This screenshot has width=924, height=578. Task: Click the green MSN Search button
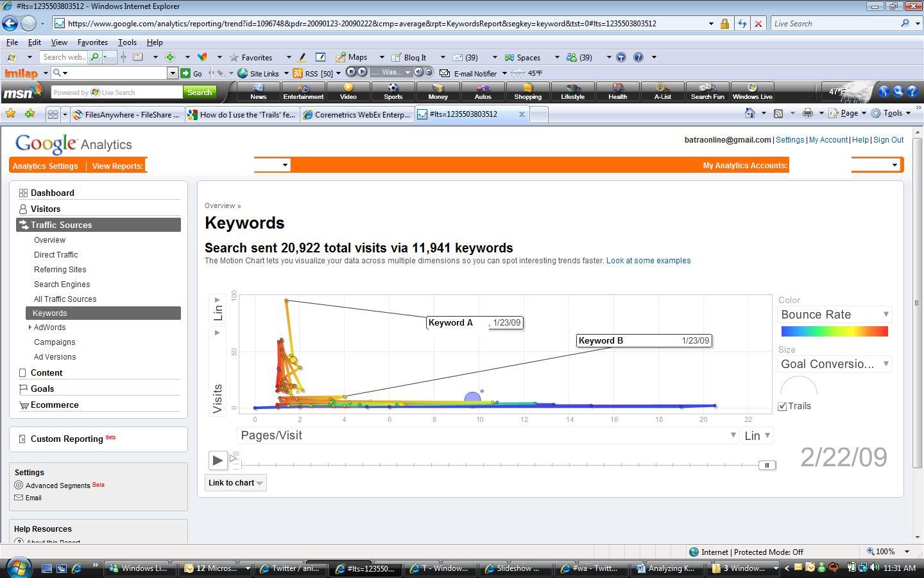pos(200,92)
